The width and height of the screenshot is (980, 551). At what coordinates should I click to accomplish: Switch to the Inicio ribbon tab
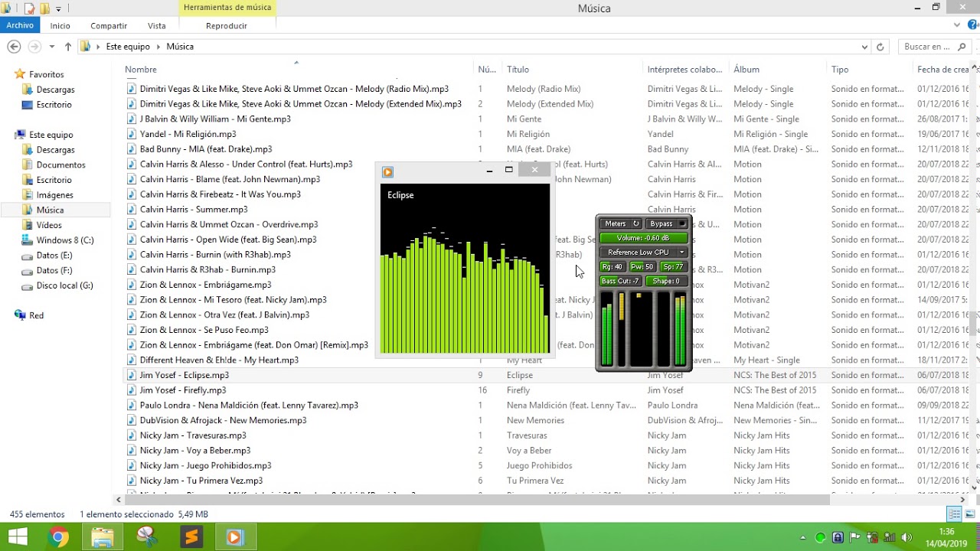click(x=60, y=25)
